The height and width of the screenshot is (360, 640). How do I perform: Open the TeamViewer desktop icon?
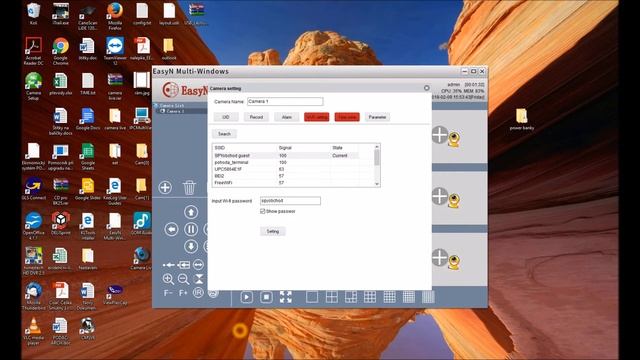[x=115, y=51]
